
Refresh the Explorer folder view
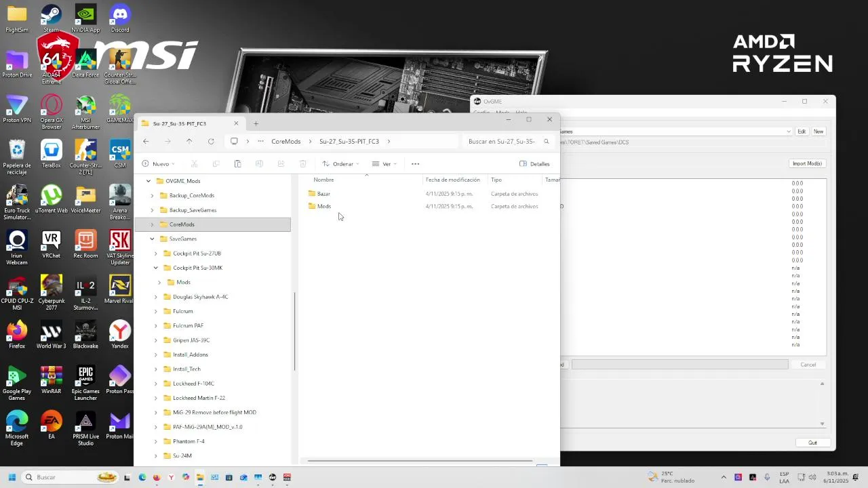pyautogui.click(x=211, y=141)
